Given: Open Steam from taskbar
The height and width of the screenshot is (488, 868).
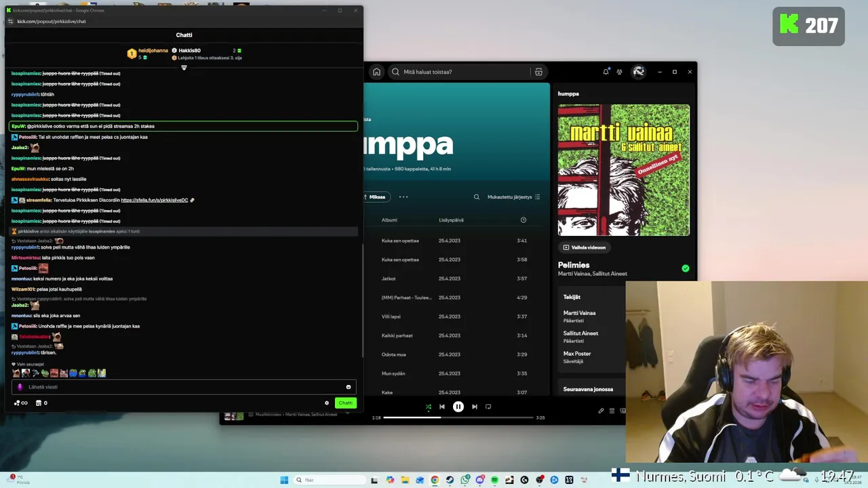Looking at the screenshot, I should click(450, 480).
